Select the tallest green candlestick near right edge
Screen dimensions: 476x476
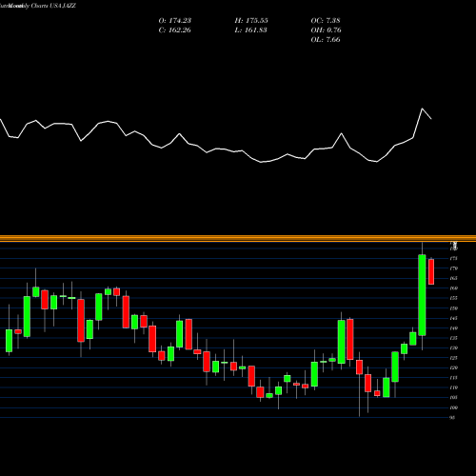tap(422, 295)
